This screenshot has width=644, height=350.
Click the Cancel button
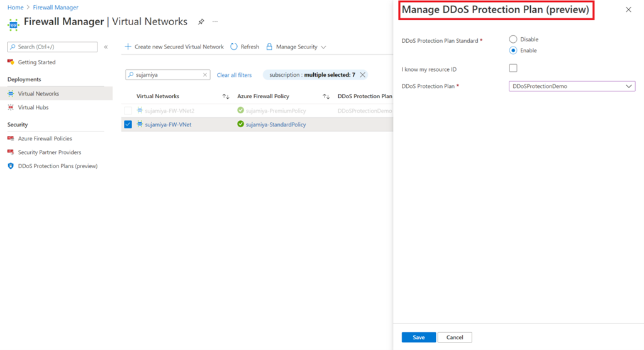click(x=455, y=337)
